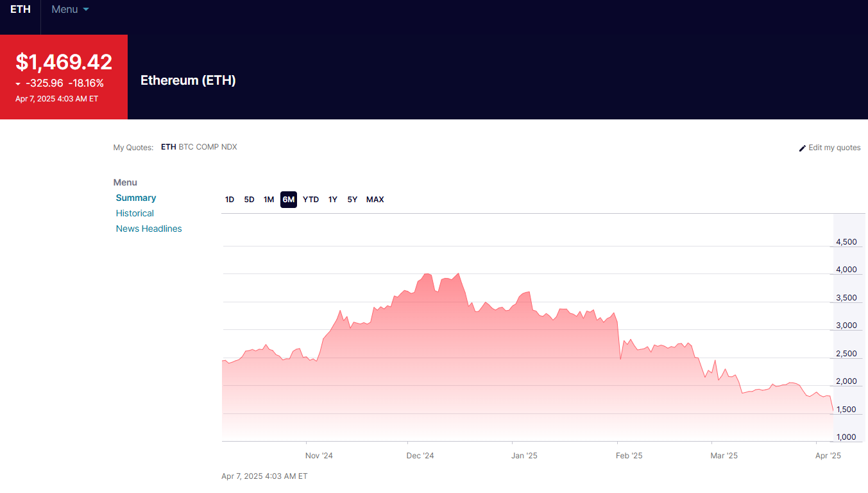The image size is (868, 493).
Task: Open the Historical data link
Action: 135,213
